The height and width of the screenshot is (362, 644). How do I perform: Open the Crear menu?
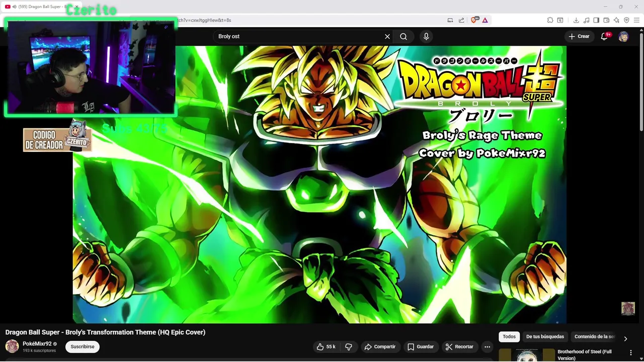pyautogui.click(x=579, y=36)
